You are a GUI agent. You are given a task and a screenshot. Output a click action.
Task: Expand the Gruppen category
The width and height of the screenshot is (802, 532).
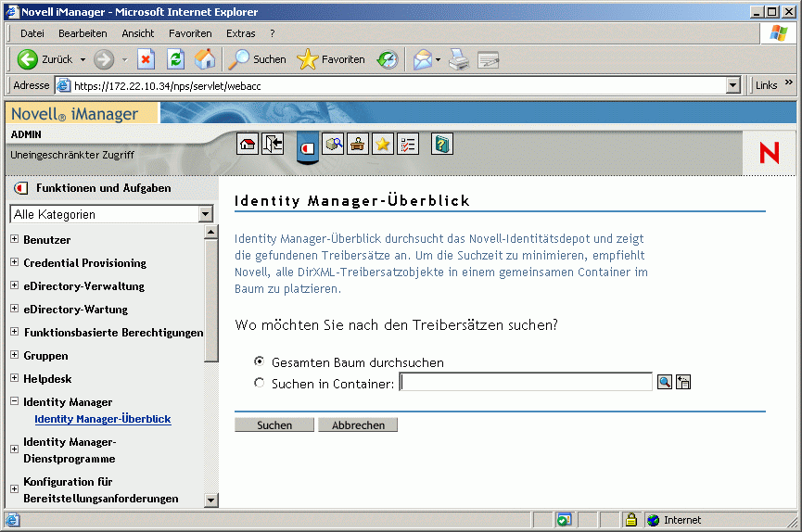click(x=14, y=354)
